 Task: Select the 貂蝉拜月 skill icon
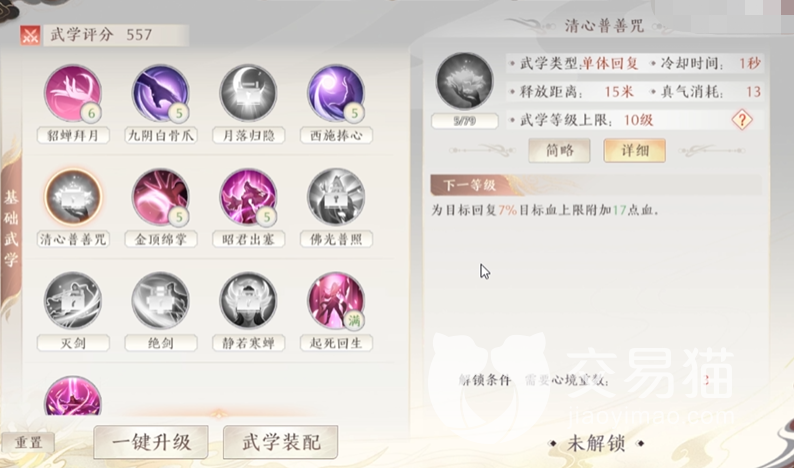pyautogui.click(x=73, y=93)
